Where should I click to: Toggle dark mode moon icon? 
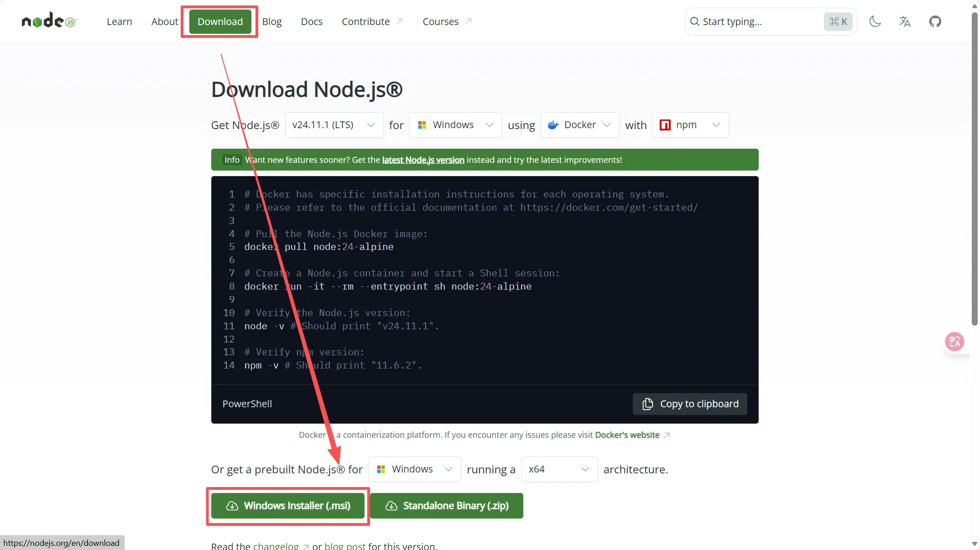point(875,21)
